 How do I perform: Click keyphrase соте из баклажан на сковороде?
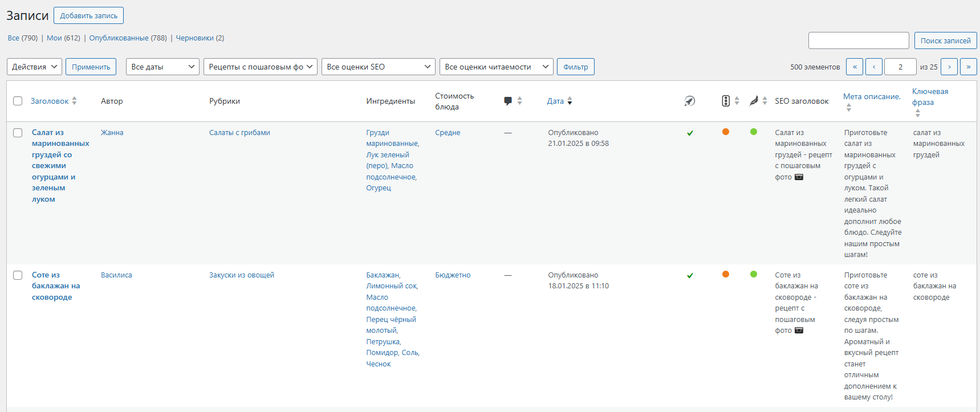pyautogui.click(x=934, y=286)
